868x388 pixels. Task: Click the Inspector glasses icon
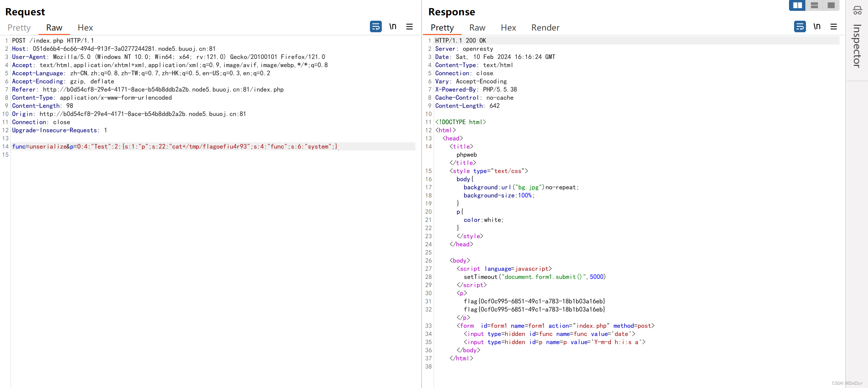click(x=857, y=11)
